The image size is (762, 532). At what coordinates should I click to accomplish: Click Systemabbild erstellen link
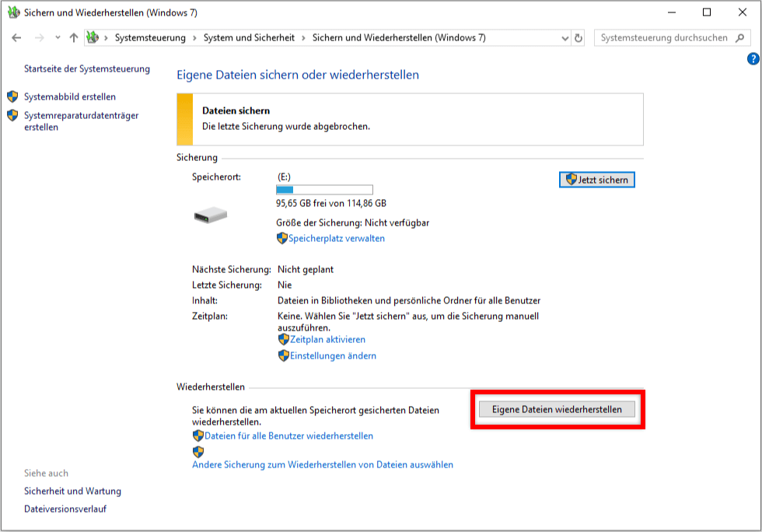(x=70, y=96)
